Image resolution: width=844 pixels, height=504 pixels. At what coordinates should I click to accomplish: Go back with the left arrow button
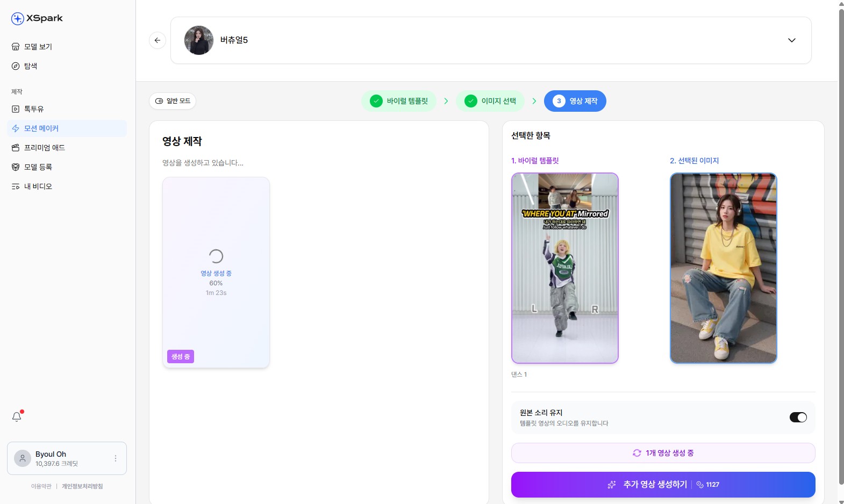(158, 40)
